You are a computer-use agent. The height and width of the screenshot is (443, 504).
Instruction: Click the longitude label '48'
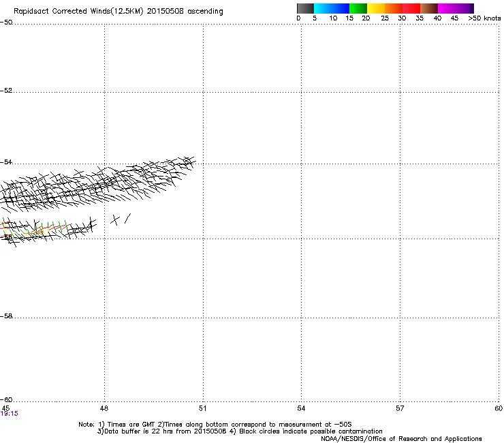coord(104,408)
